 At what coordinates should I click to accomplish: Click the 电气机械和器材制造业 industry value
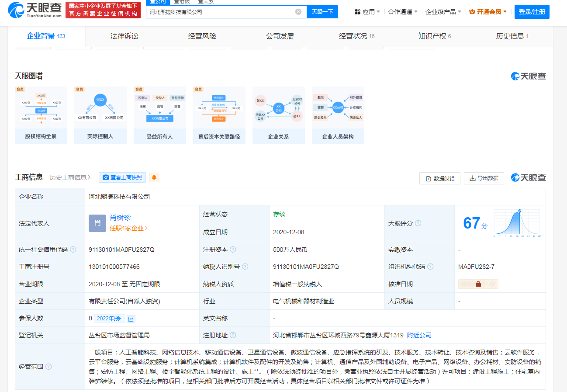pyautogui.click(x=304, y=301)
